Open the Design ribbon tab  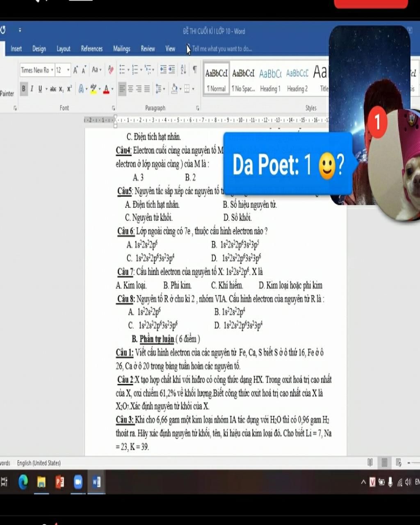[x=39, y=49]
